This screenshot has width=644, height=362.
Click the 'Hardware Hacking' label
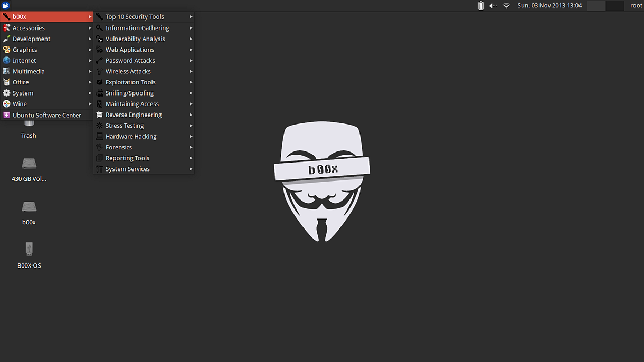click(x=131, y=136)
